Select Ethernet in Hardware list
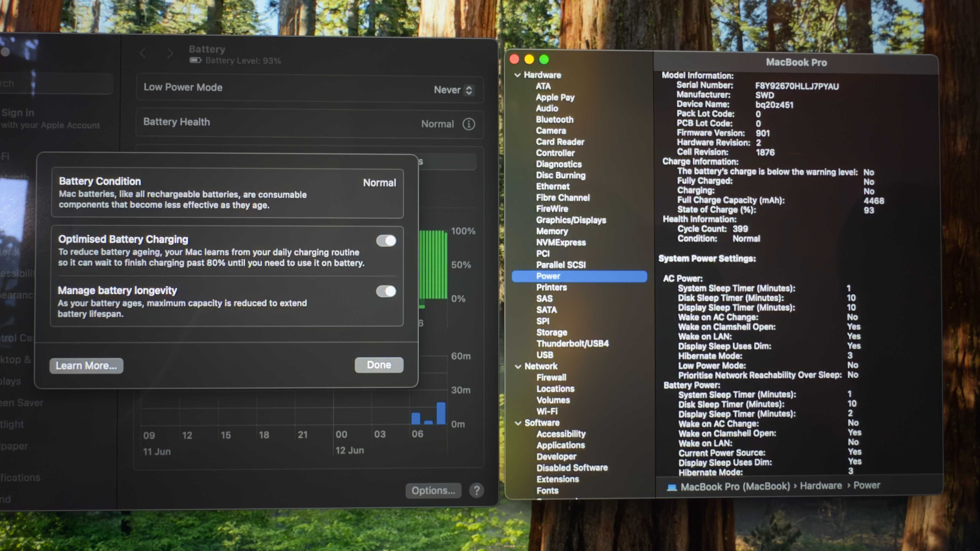The height and width of the screenshot is (551, 980). click(x=553, y=186)
